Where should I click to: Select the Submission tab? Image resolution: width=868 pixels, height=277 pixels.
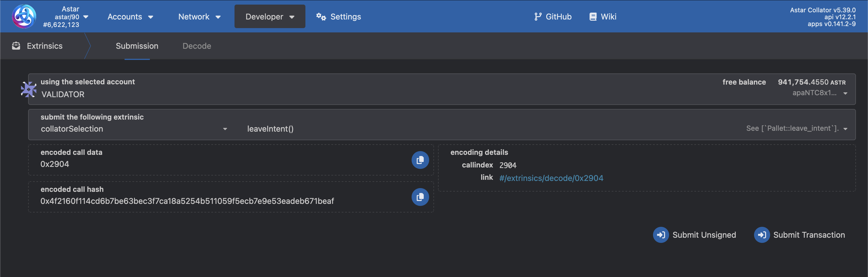point(137,46)
